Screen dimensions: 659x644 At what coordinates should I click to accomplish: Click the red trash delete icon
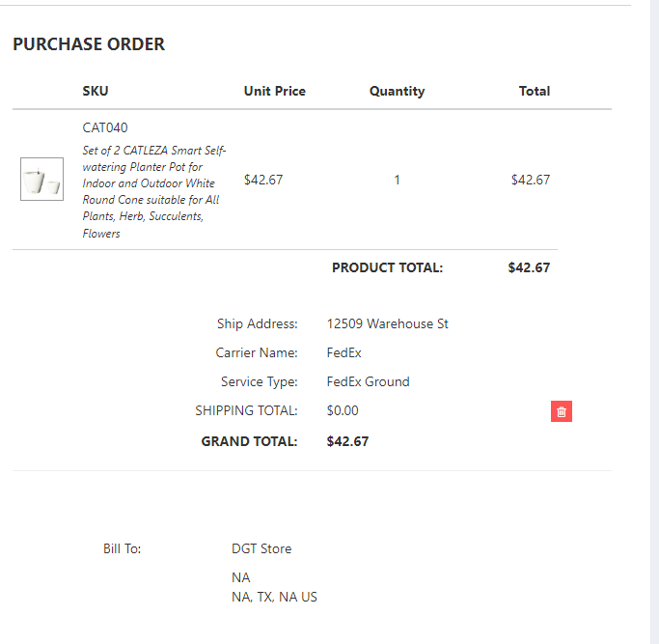click(x=562, y=411)
